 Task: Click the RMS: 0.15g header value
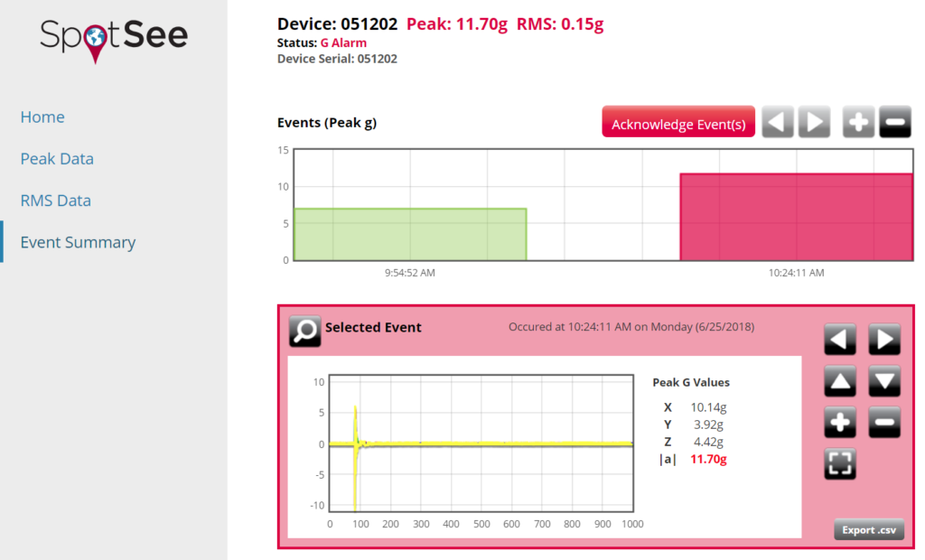[560, 24]
